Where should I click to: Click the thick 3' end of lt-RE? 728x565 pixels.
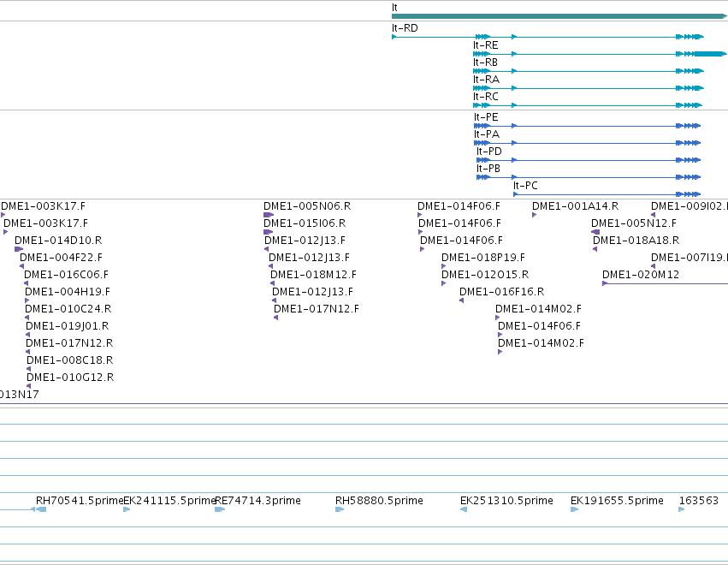tap(710, 54)
